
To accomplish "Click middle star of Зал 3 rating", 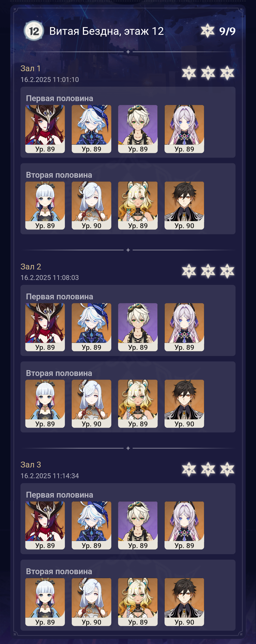I will [208, 469].
